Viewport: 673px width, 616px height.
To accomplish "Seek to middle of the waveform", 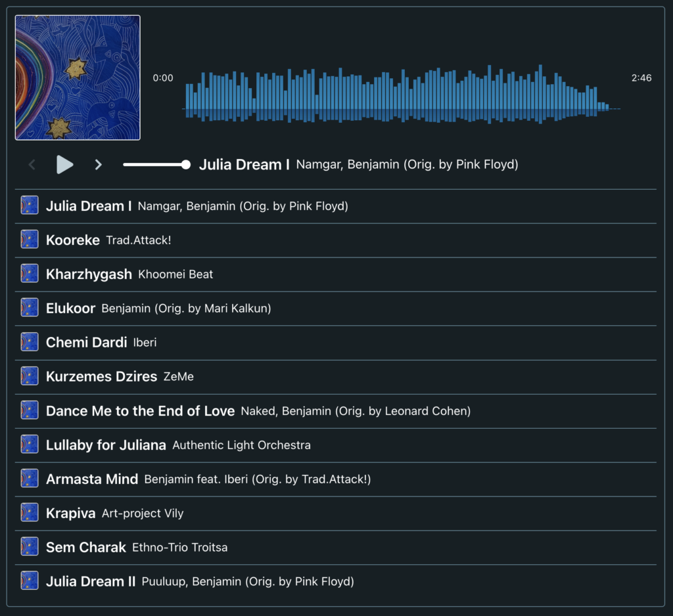I will click(x=401, y=94).
